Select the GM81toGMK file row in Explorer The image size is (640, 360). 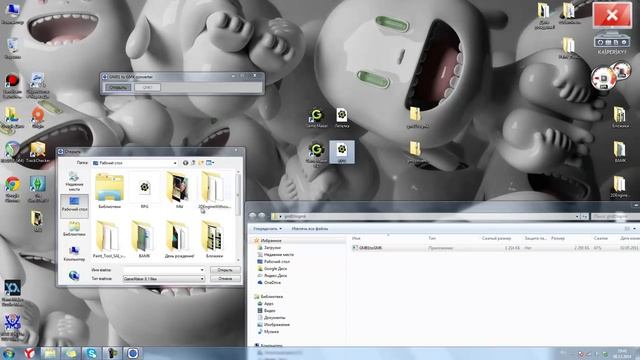495,248
